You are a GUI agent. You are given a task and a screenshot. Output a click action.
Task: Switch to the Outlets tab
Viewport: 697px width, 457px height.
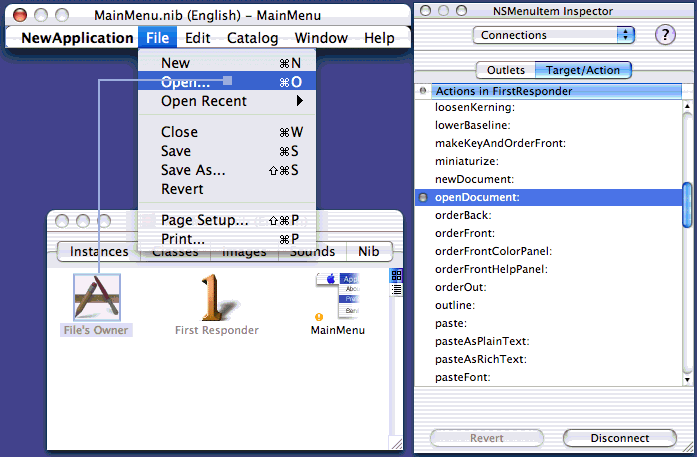(505, 70)
